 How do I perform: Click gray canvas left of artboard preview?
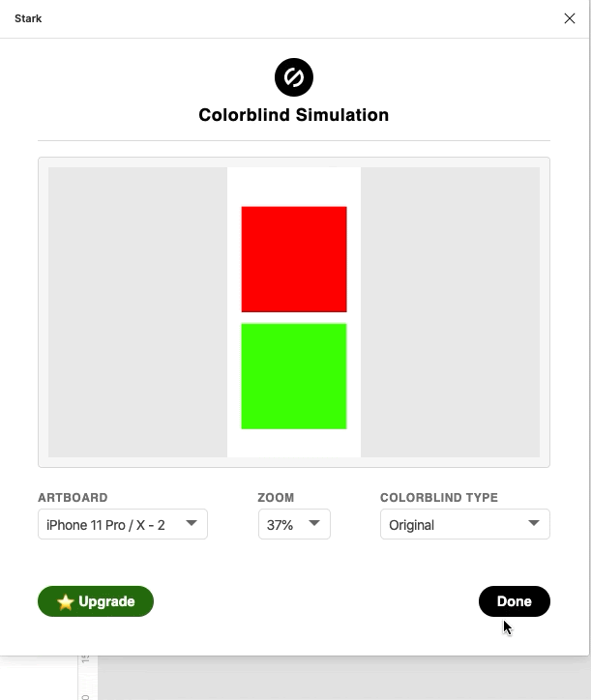click(137, 311)
